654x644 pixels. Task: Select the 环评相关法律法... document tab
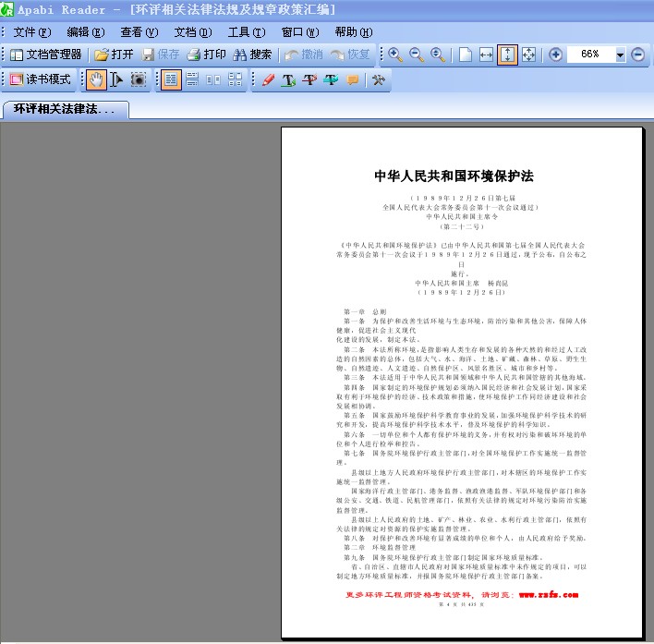pyautogui.click(x=66, y=109)
